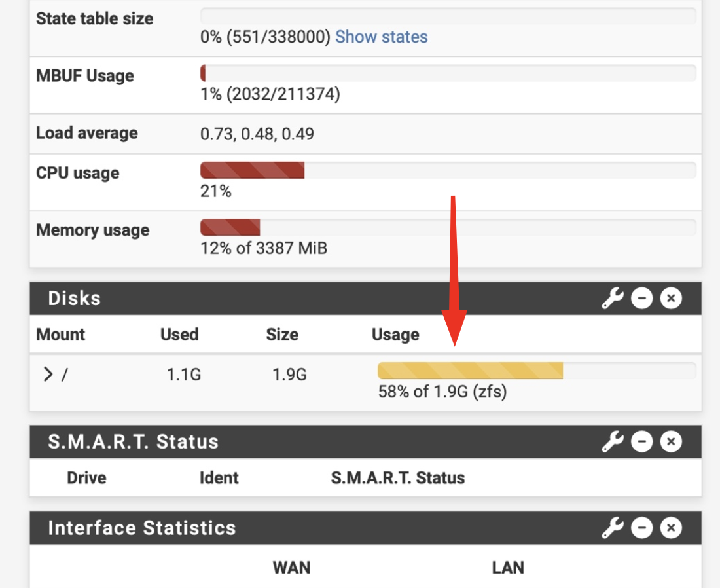Open the Disks widget wrench settings
Screen dimensions: 720x588
pos(612,299)
